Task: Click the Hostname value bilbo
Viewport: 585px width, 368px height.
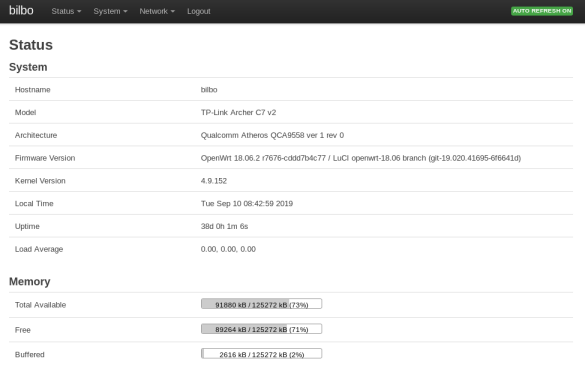Action: [x=209, y=90]
